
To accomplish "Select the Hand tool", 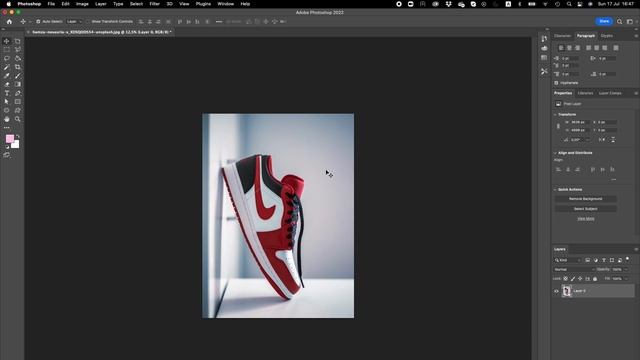I will tap(7, 119).
